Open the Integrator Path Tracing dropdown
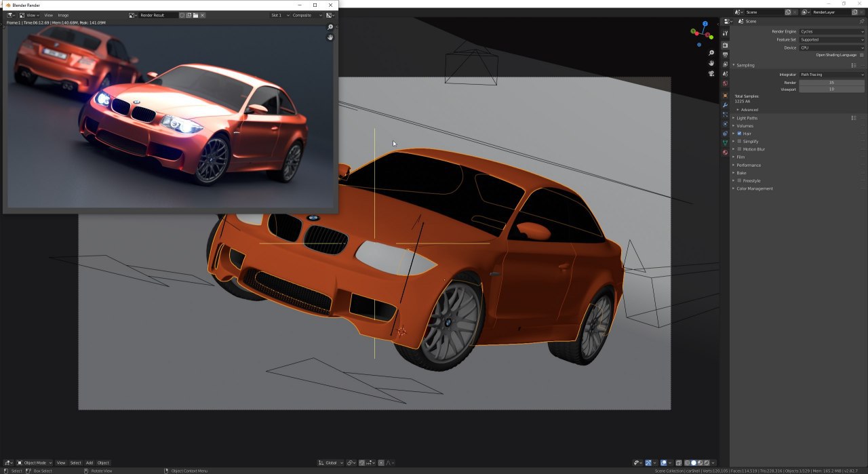The image size is (868, 474). coord(831,75)
